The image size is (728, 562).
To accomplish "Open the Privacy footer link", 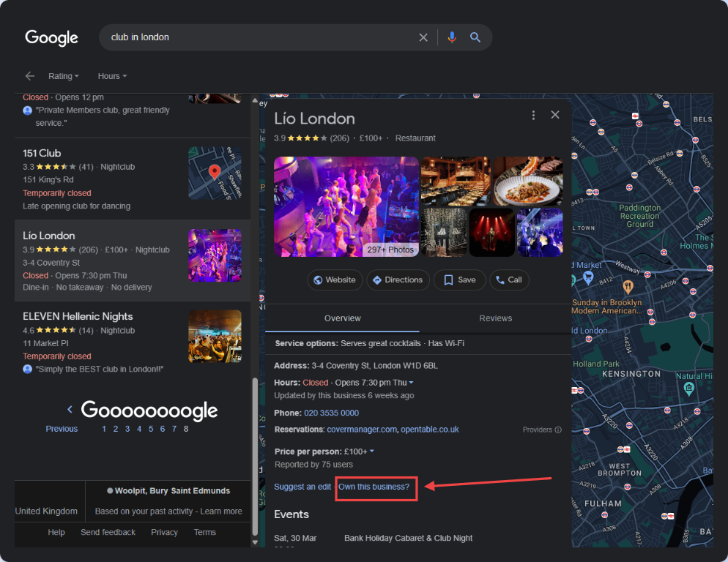I will click(x=164, y=532).
